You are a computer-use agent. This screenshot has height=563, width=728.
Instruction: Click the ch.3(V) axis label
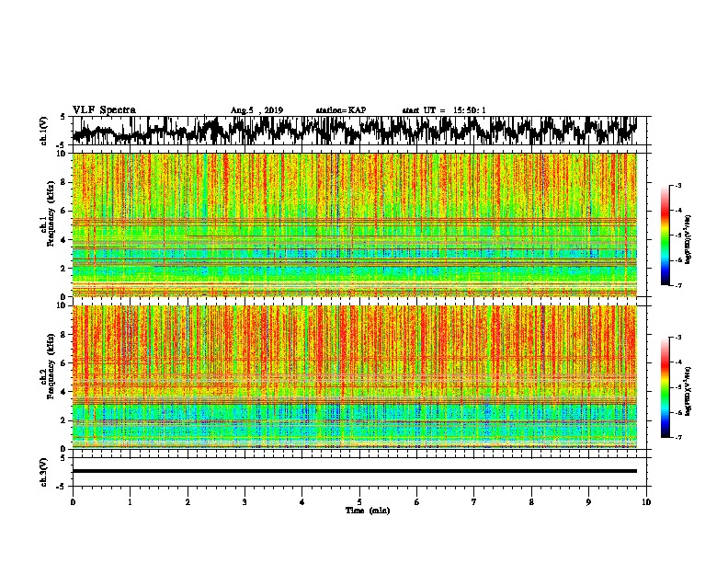[x=43, y=472]
